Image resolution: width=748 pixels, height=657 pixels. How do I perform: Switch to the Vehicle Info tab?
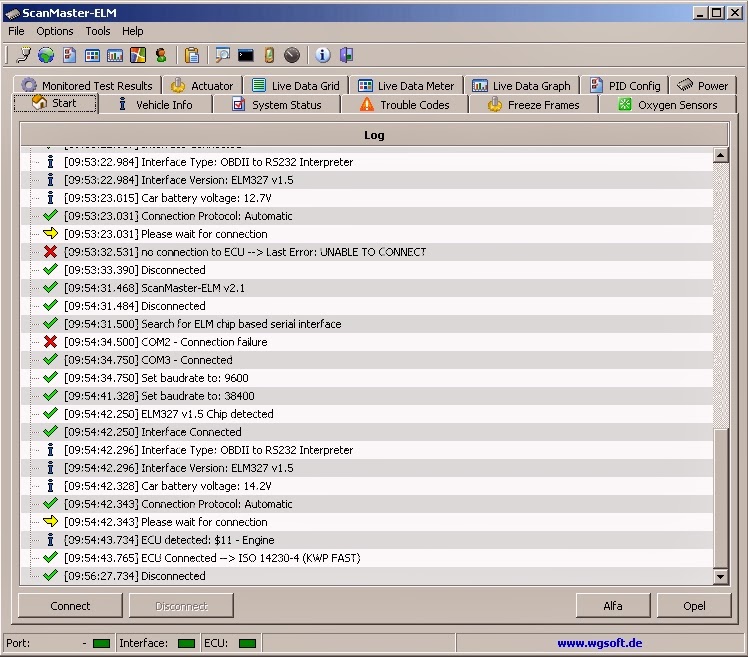(156, 104)
